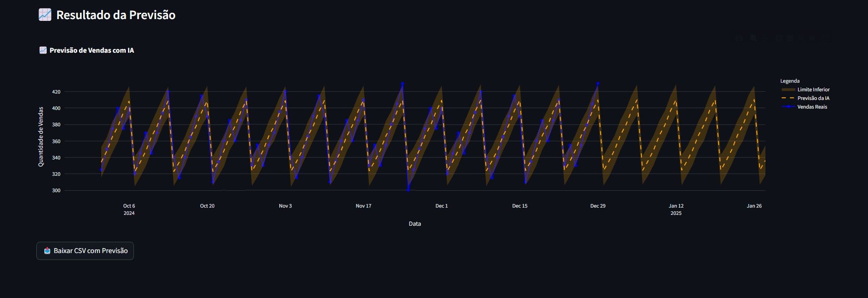Click the Resultado da Previsão heading
868x298 pixels.
click(x=116, y=15)
